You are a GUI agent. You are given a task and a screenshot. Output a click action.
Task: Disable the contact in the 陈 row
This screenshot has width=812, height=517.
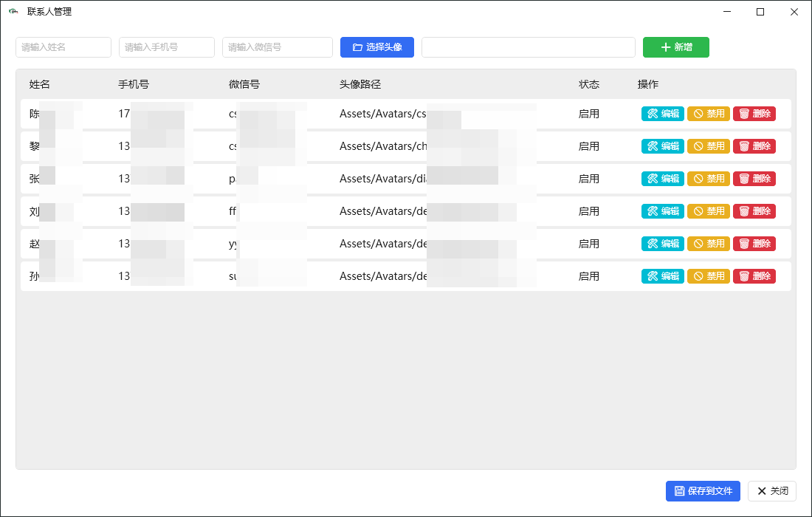pyautogui.click(x=709, y=114)
